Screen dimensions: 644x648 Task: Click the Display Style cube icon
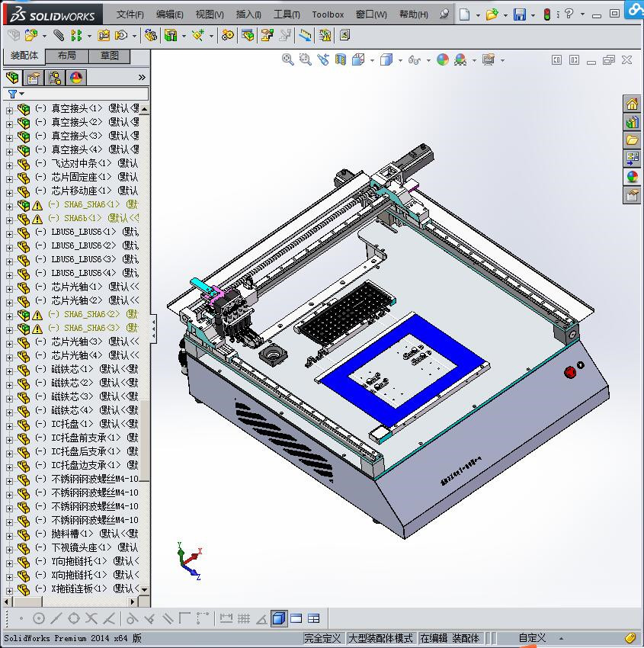386,60
